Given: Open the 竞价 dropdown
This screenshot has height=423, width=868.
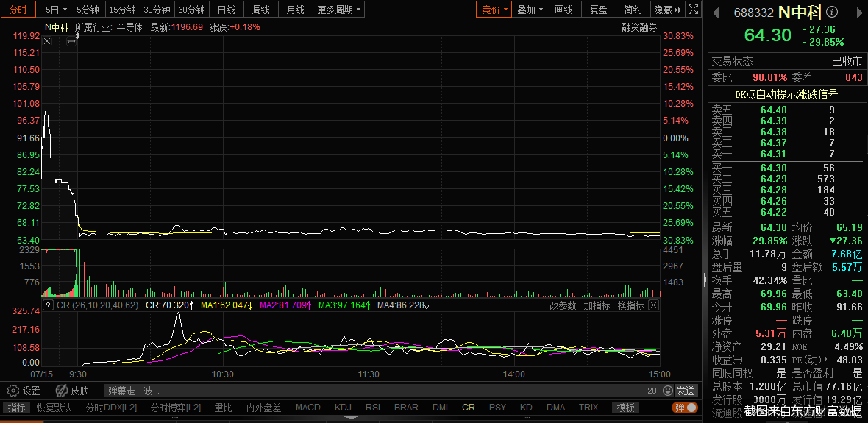Looking at the screenshot, I should coord(495,10).
